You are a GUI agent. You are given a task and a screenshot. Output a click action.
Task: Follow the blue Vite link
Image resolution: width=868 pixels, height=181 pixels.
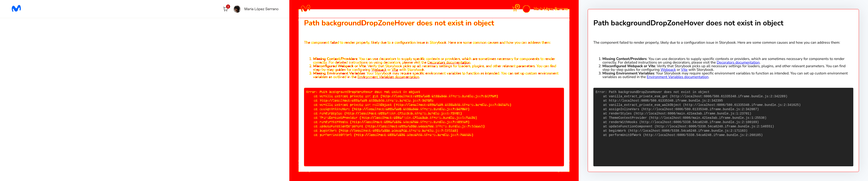click(x=684, y=70)
